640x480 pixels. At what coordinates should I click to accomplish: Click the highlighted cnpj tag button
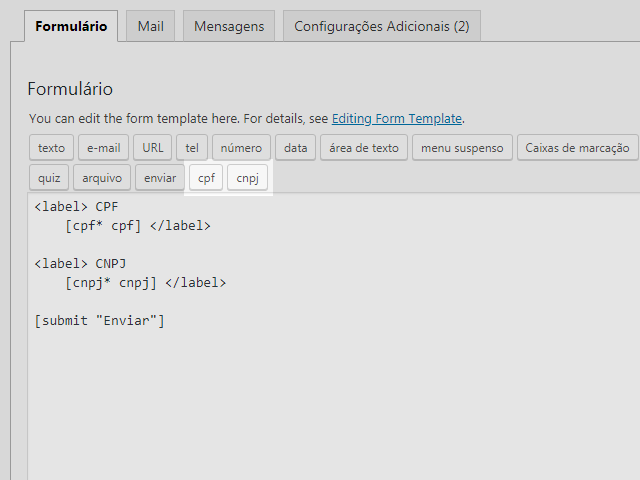(x=247, y=178)
